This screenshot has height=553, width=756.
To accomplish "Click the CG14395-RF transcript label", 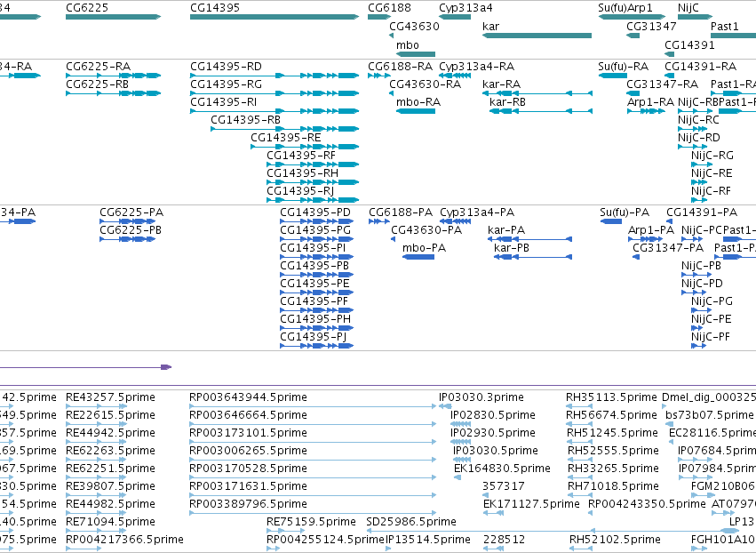I will point(301,156).
